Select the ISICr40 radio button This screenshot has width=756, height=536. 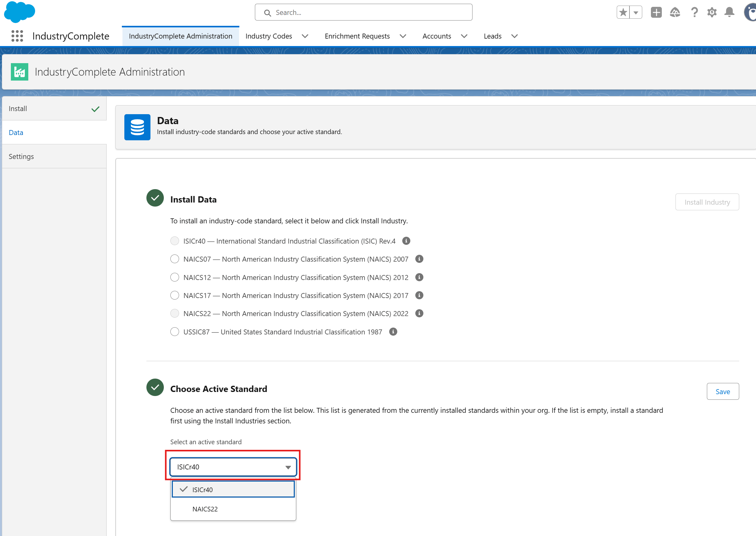(174, 241)
